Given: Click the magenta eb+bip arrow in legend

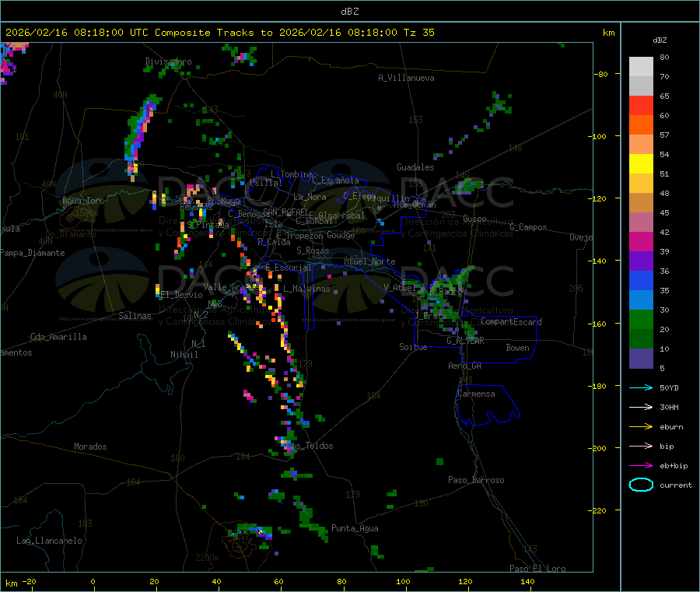Looking at the screenshot, I should pyautogui.click(x=641, y=466).
